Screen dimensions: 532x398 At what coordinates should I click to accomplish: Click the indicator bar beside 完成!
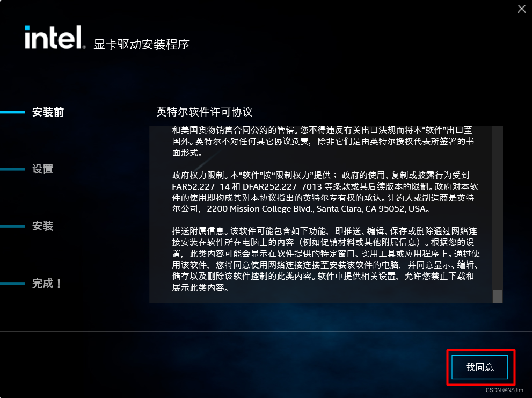pyautogui.click(x=12, y=283)
